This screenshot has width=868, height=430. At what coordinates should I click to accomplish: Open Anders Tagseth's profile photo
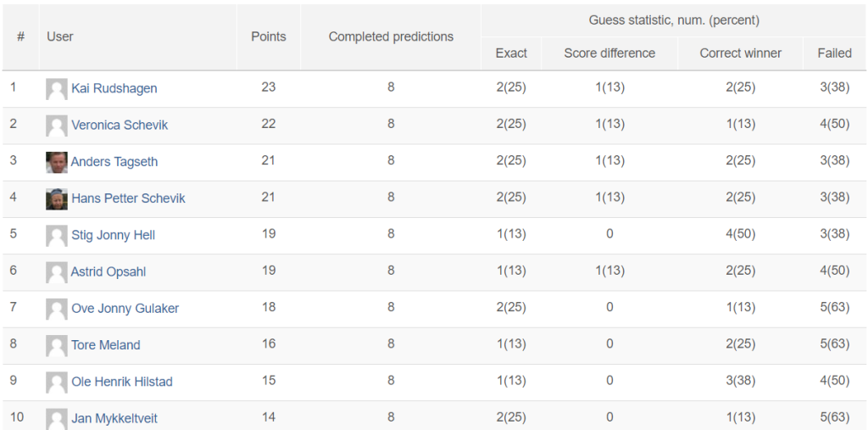point(57,162)
